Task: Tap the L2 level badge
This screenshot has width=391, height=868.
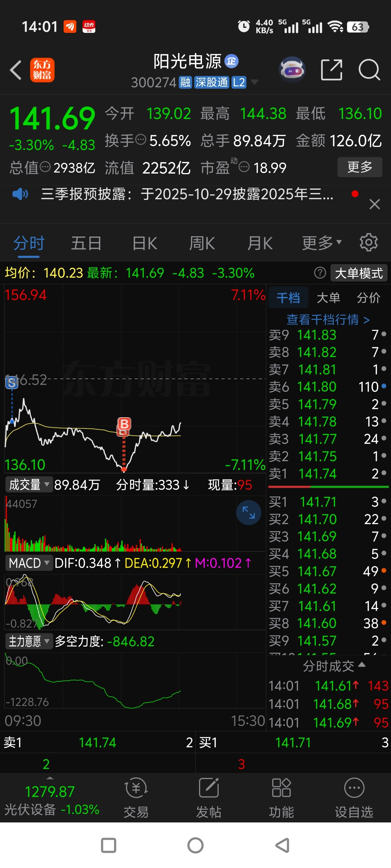Action: coord(239,82)
